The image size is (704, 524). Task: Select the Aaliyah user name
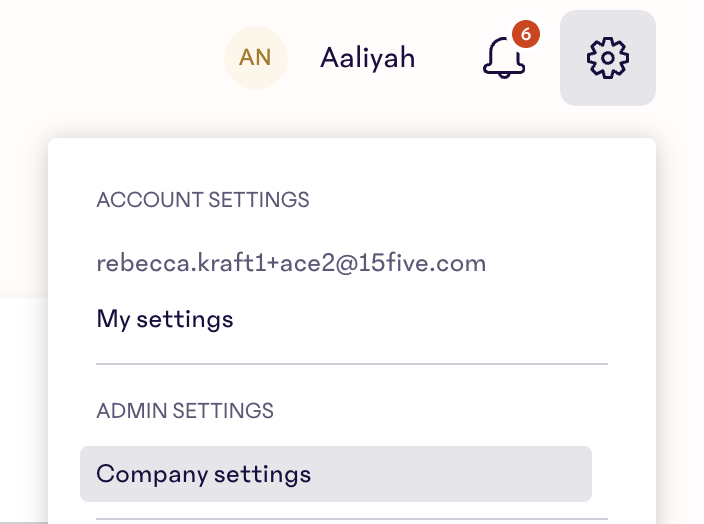pyautogui.click(x=367, y=58)
